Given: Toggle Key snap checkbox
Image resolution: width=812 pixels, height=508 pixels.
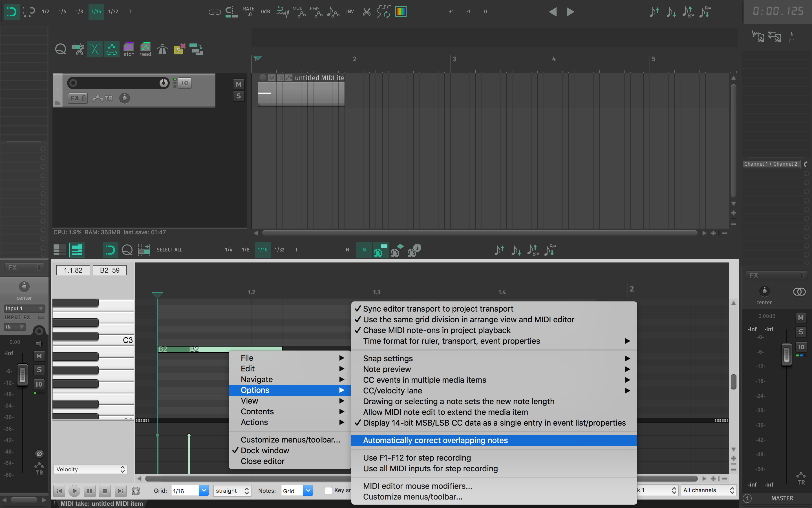Looking at the screenshot, I should (x=328, y=491).
